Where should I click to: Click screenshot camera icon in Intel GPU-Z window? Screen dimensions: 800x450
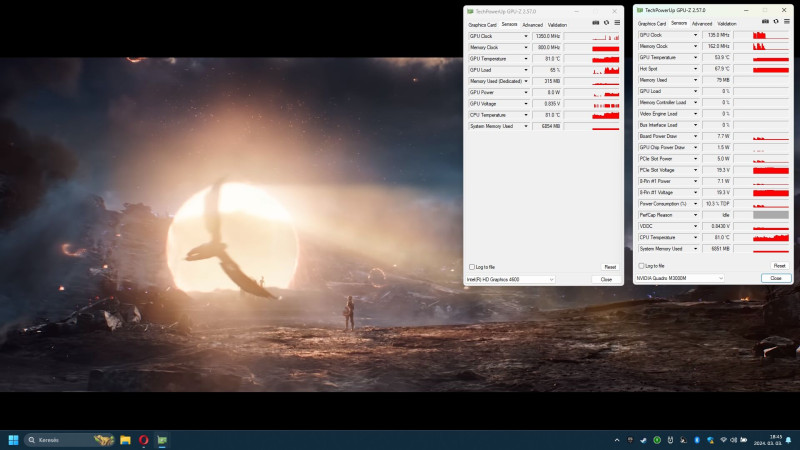(x=595, y=23)
